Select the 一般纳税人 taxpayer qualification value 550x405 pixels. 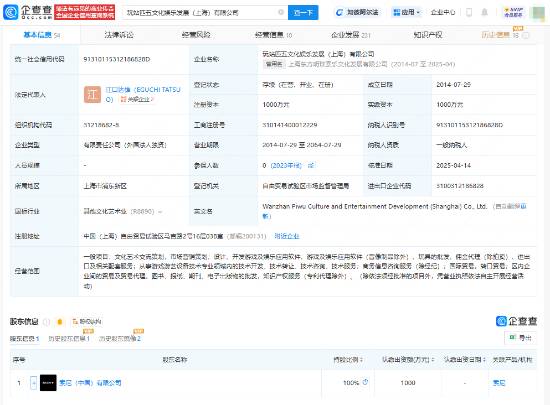coord(451,145)
